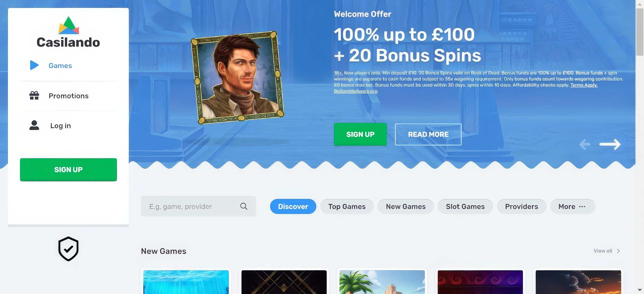Go to next banner slide arrow
The image size is (644, 294).
610,144
